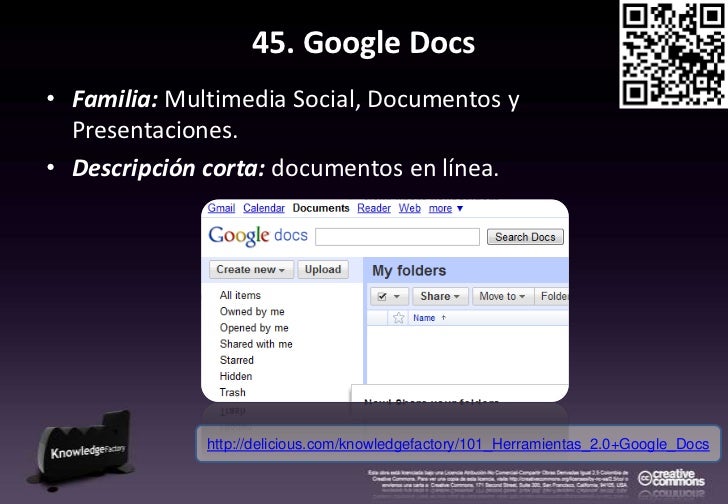728x504 pixels.
Task: Open the select-all checkbox dropdown
Action: point(389,297)
